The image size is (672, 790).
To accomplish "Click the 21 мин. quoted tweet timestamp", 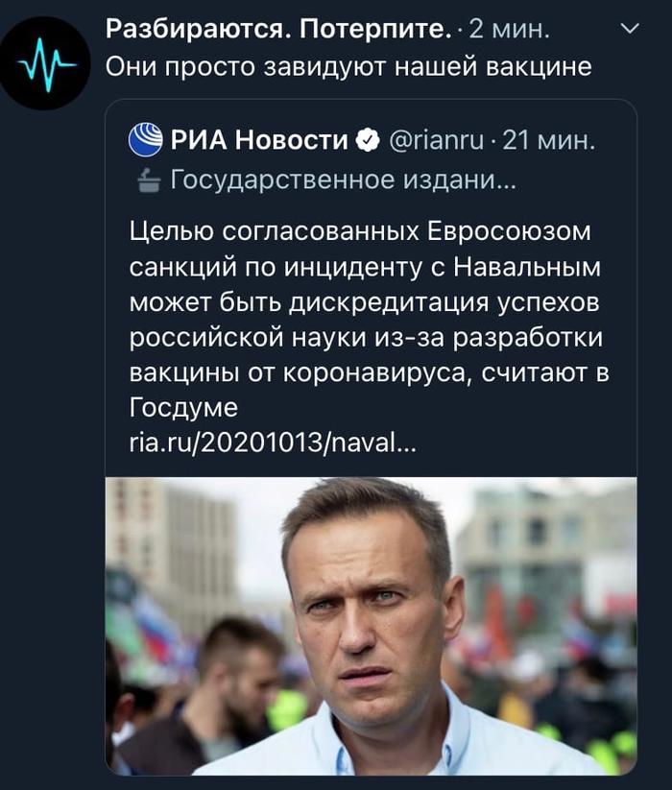I will coord(549,141).
